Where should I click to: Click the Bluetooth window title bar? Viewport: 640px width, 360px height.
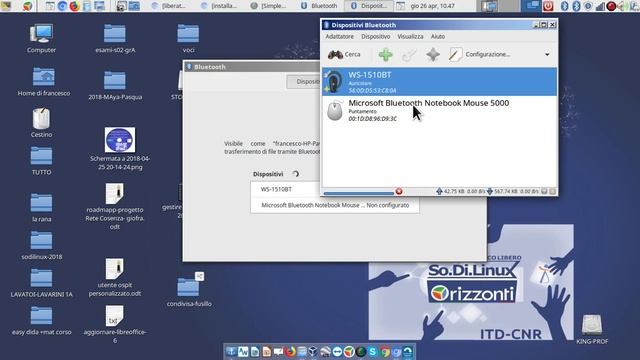(251, 67)
